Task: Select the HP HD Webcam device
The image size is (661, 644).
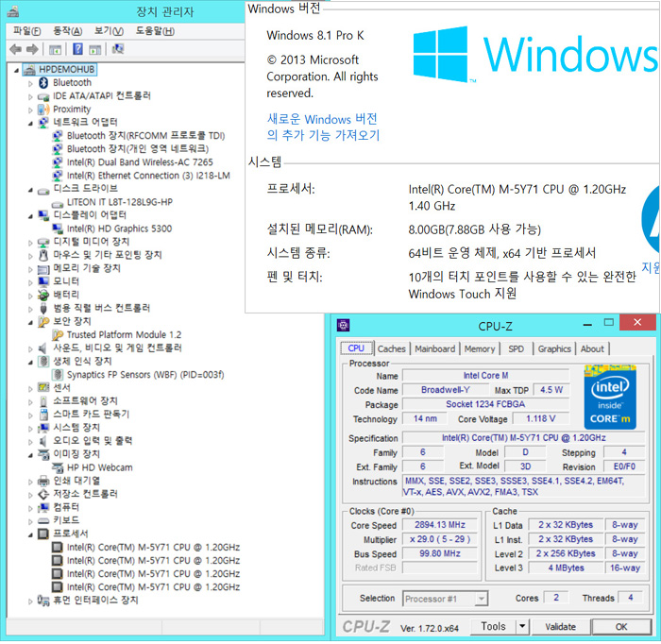Action: tap(99, 467)
